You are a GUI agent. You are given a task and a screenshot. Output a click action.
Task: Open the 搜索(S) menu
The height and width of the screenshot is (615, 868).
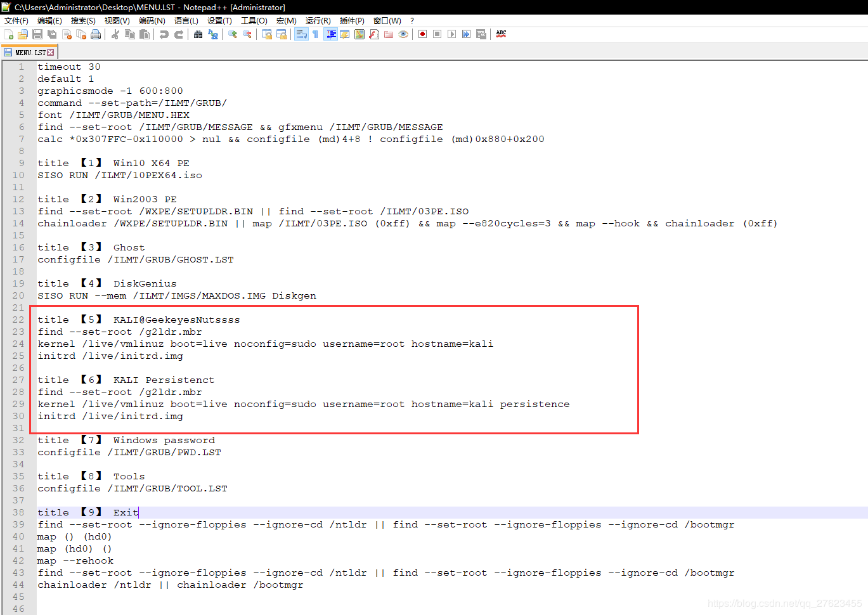pyautogui.click(x=84, y=21)
